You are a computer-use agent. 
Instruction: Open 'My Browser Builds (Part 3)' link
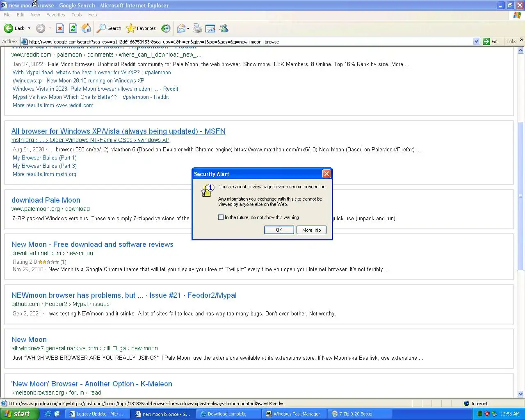(45, 166)
